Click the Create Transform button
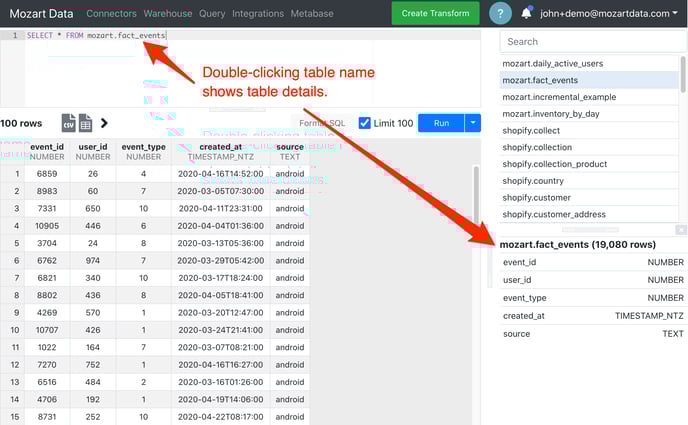This screenshot has height=425, width=688. pos(435,13)
